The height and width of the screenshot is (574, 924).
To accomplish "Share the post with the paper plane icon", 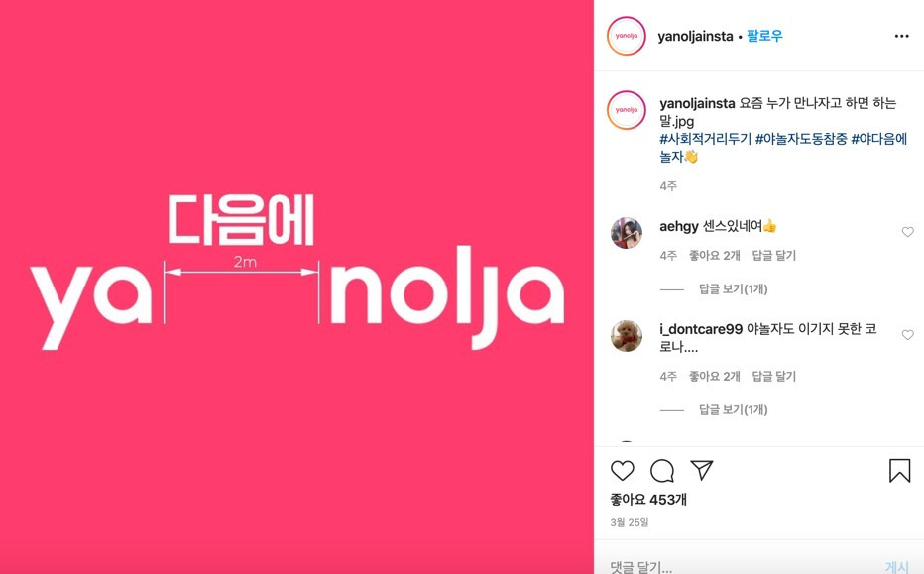I will pyautogui.click(x=701, y=470).
